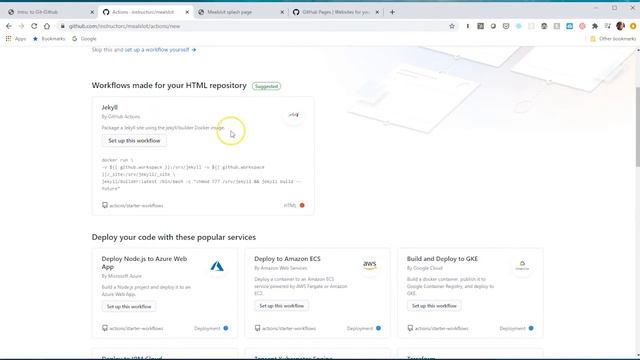Click 'Deploy Node.js to Azure Web App' title
The image size is (640, 360).
[144, 262]
